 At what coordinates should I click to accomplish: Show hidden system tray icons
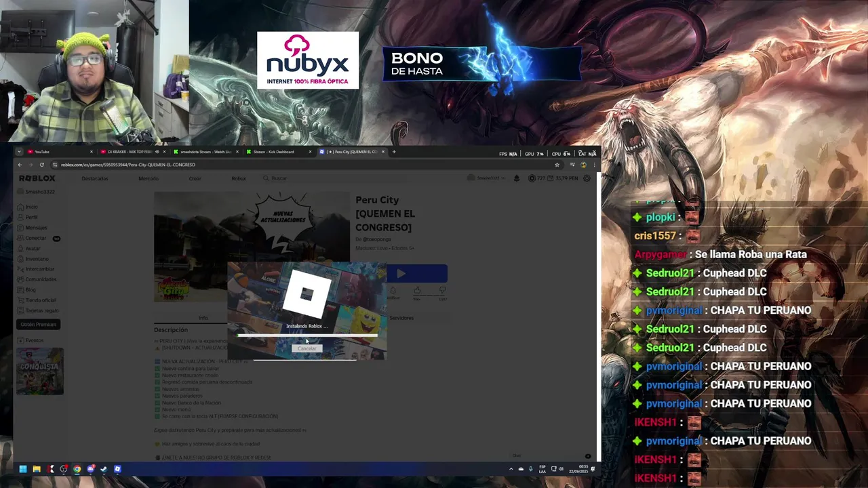511,469
